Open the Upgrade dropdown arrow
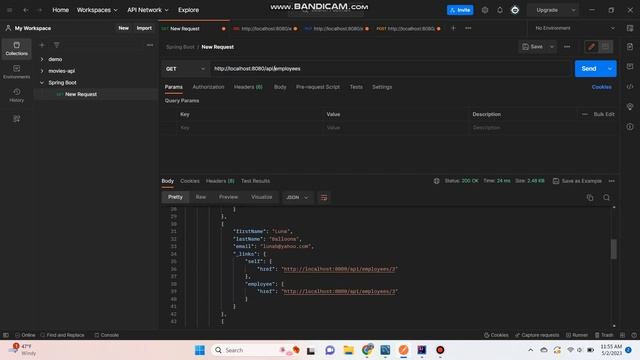 (573, 10)
